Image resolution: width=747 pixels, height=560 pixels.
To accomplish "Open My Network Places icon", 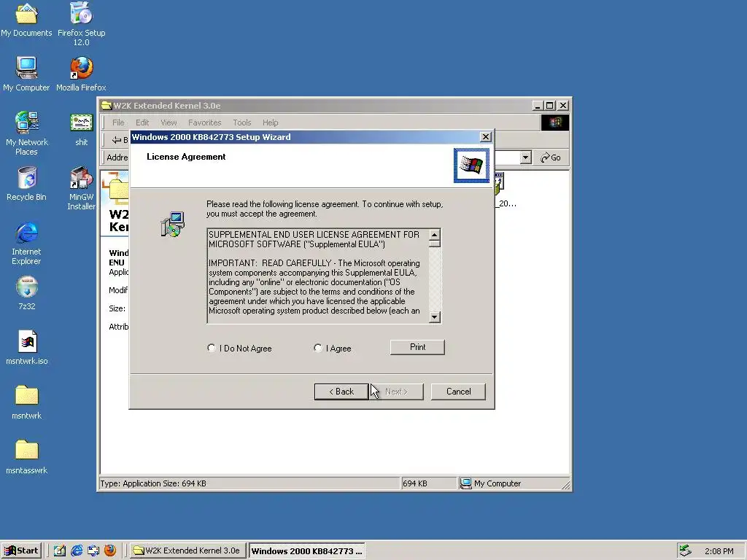I will 26,133.
